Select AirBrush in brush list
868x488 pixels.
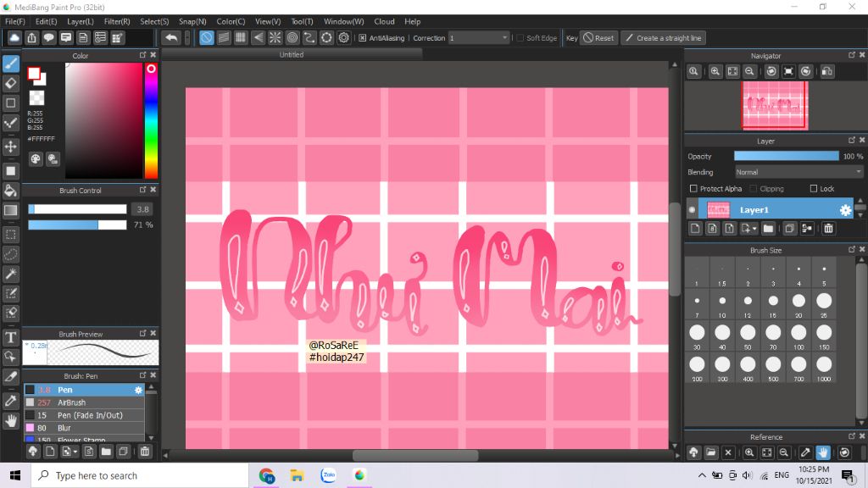tap(84, 402)
